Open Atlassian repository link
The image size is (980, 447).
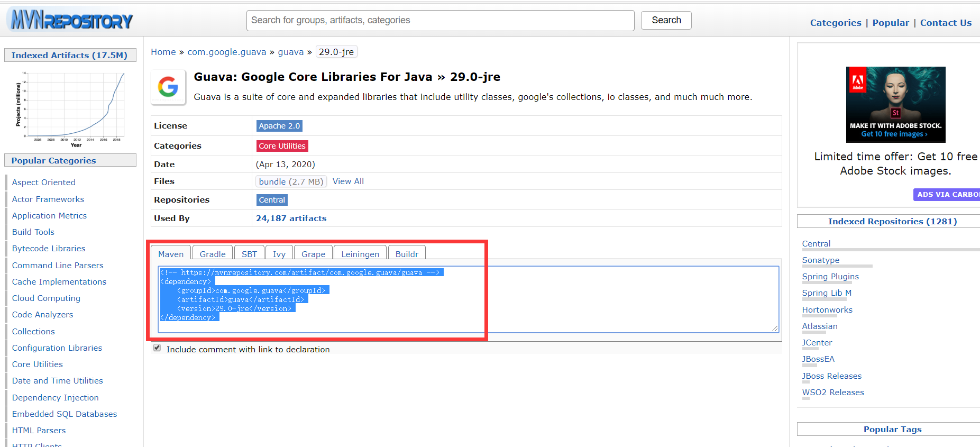[820, 326]
